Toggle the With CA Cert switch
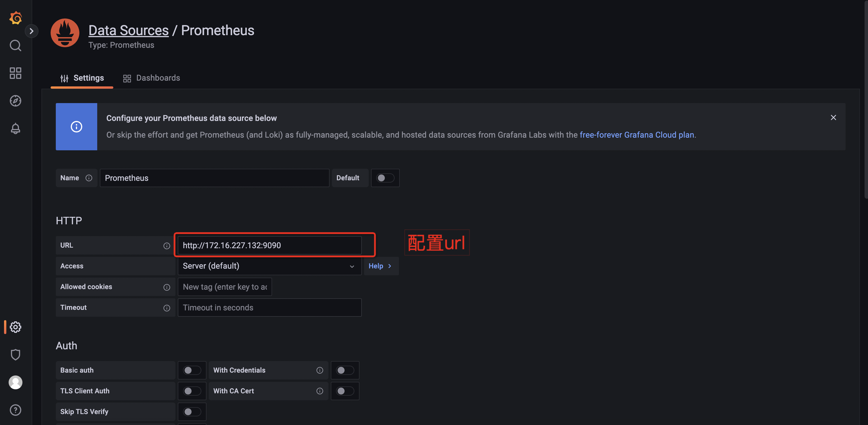Image resolution: width=868 pixels, height=425 pixels. [x=345, y=391]
